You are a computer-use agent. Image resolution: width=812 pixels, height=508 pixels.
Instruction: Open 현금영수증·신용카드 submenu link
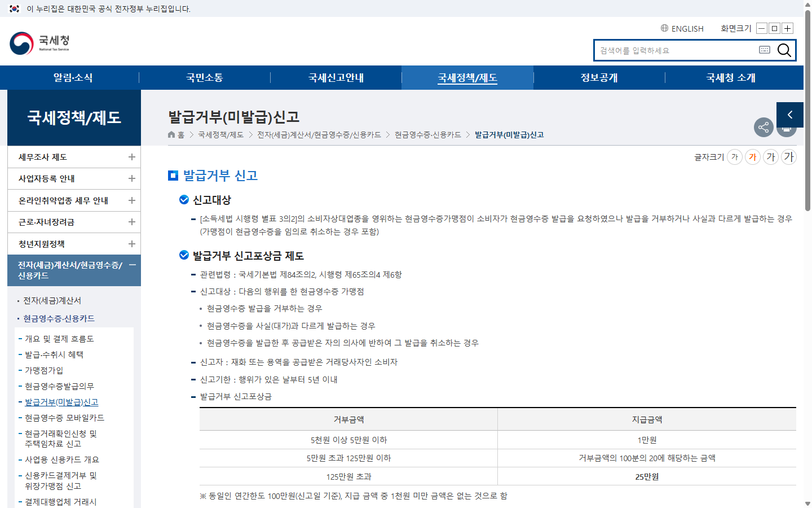click(x=59, y=319)
